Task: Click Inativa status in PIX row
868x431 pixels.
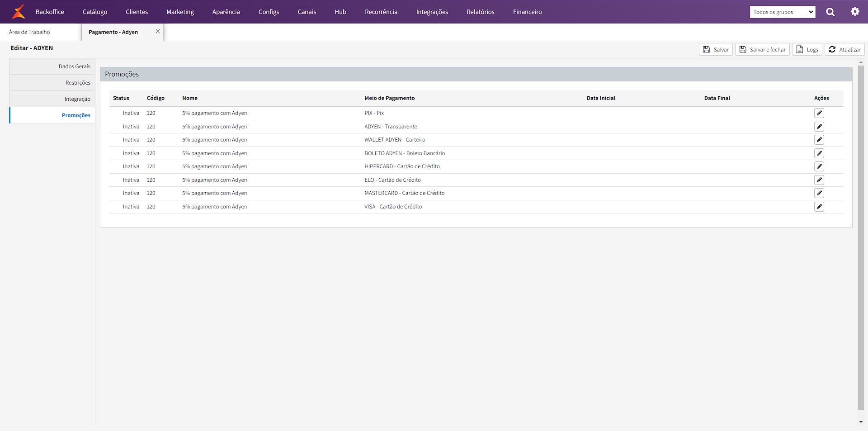Action: (x=131, y=113)
